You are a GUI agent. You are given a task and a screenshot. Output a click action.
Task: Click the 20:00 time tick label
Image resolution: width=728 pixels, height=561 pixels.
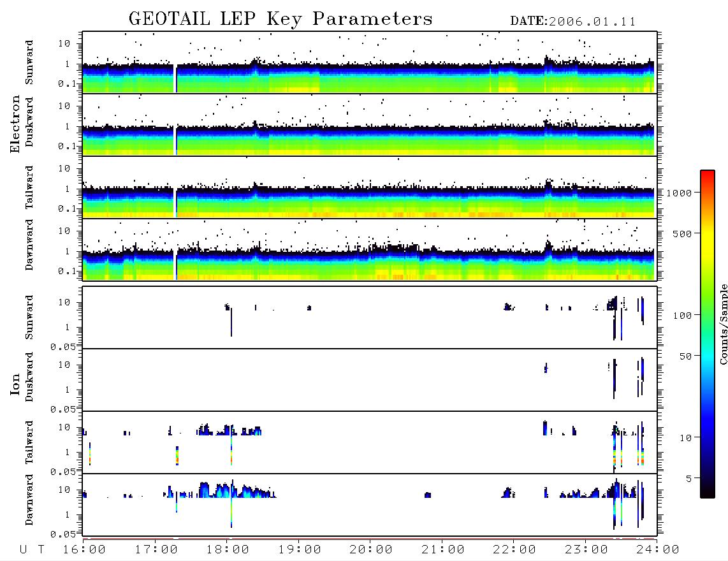coord(372,550)
